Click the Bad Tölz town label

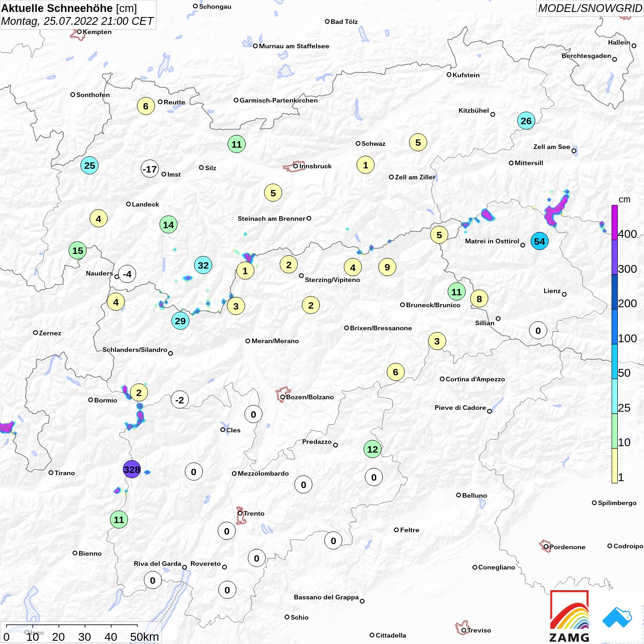point(344,22)
